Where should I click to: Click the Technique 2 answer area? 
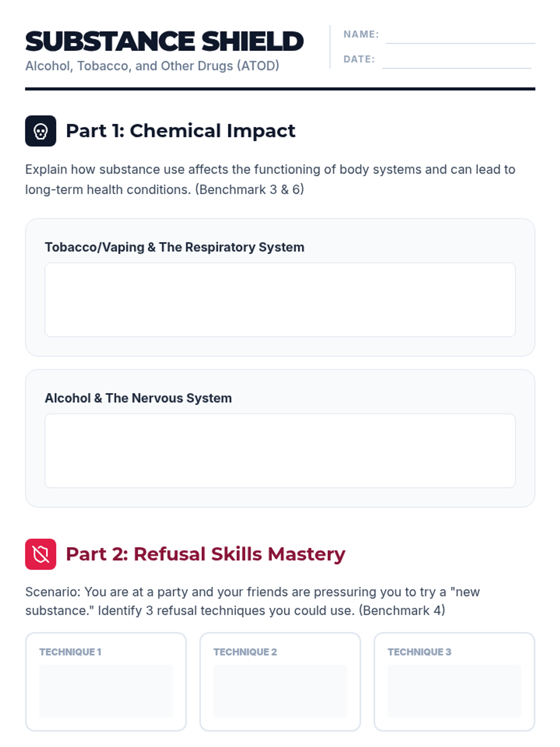tap(280, 691)
